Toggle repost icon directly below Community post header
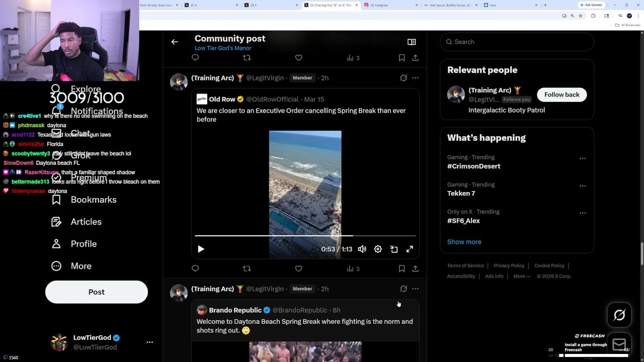The width and height of the screenshot is (644, 362). pyautogui.click(x=247, y=58)
